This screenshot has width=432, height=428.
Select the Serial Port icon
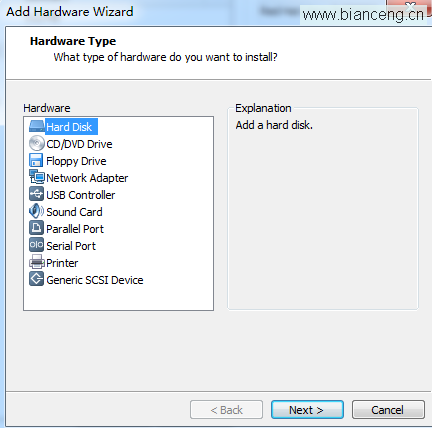click(x=36, y=245)
